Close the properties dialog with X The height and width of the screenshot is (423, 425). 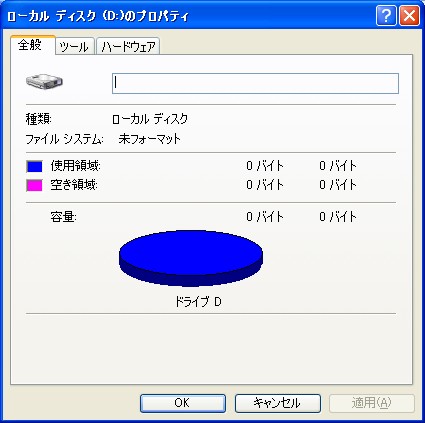click(409, 16)
